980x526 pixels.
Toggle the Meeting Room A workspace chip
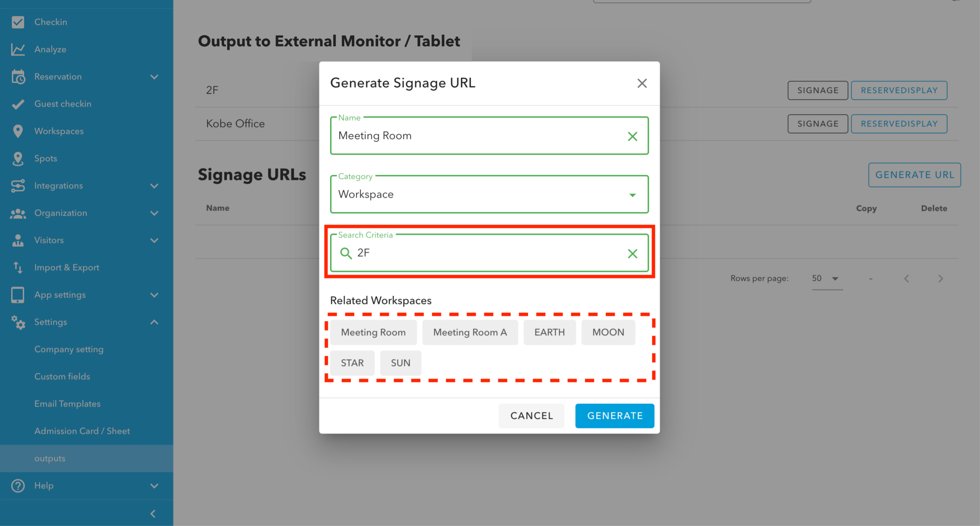(470, 332)
